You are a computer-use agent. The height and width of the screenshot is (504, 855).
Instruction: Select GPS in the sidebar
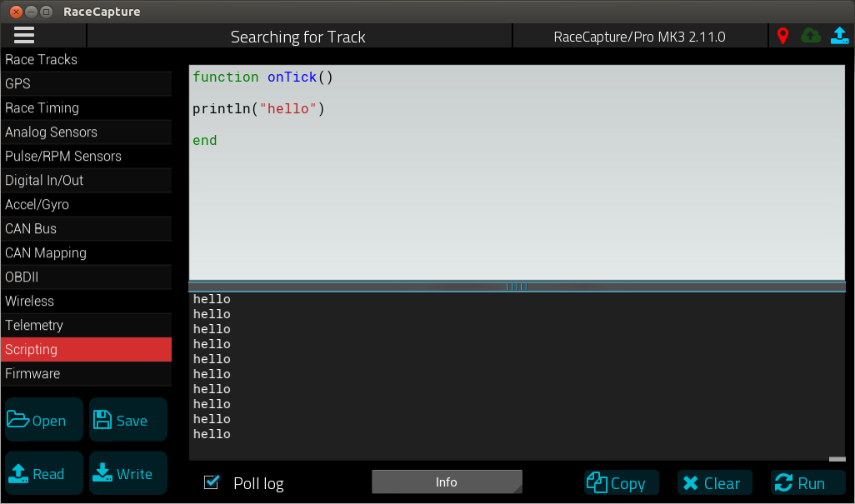click(86, 84)
